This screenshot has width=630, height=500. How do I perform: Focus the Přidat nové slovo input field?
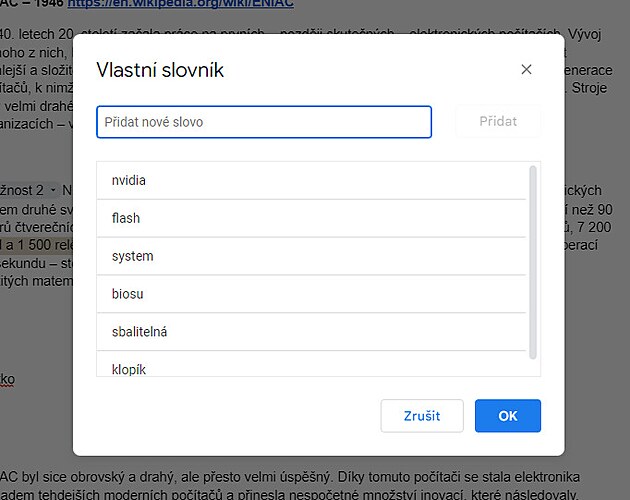coord(264,122)
